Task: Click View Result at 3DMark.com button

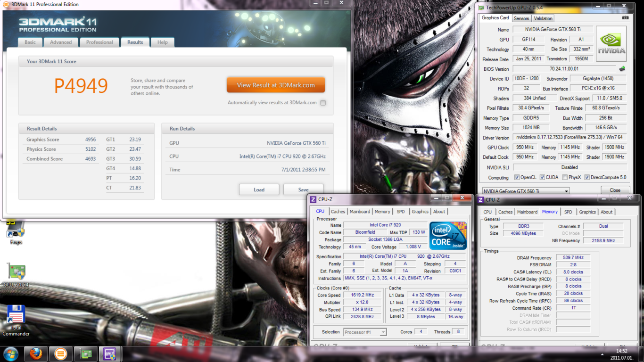Action: (276, 85)
